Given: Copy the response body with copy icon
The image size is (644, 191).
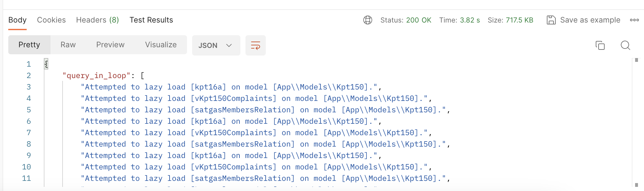Looking at the screenshot, I should coord(600,45).
